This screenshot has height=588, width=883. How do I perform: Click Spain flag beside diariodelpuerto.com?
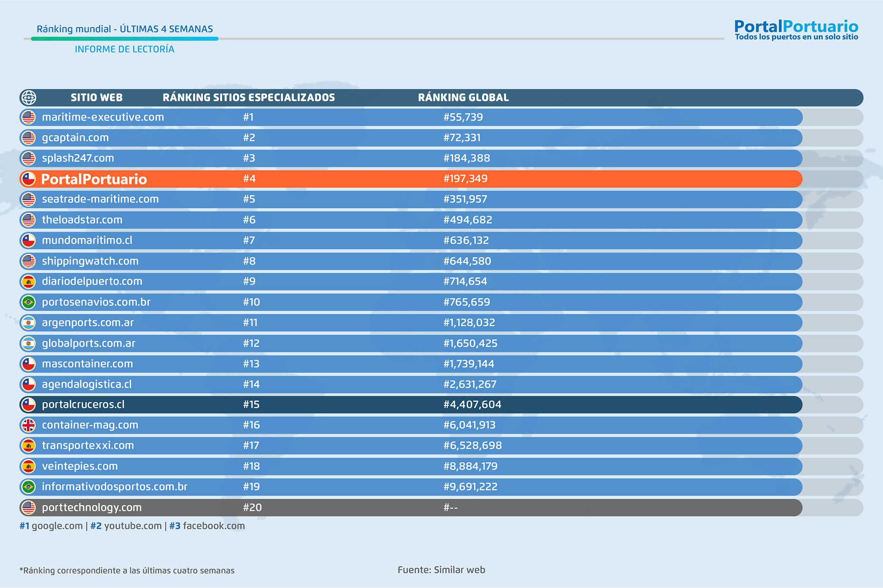[28, 281]
